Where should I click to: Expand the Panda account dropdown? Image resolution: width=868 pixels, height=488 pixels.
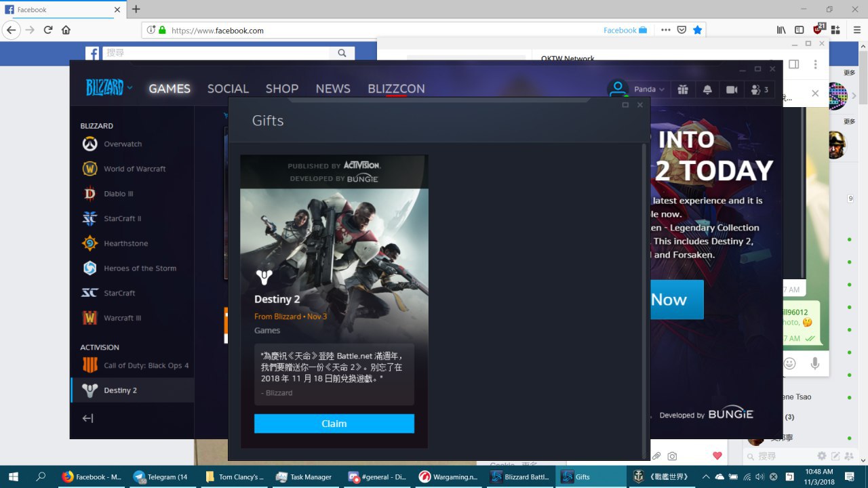tap(649, 89)
